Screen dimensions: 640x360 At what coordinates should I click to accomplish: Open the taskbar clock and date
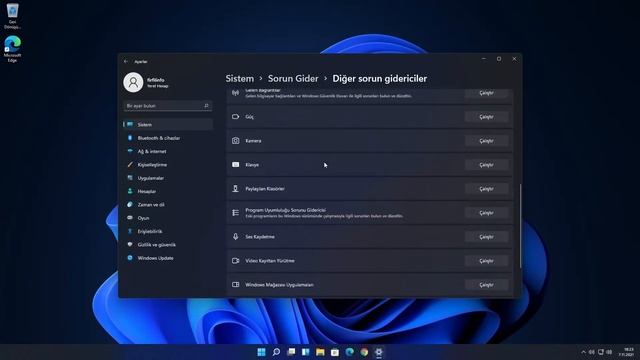(626, 352)
